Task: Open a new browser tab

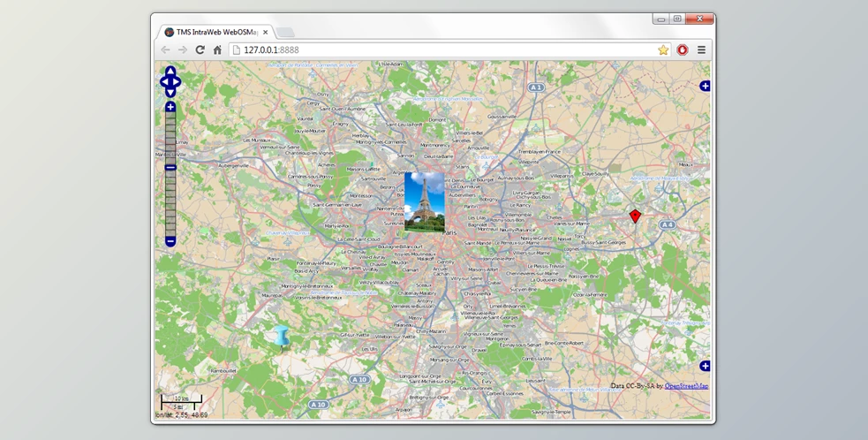Action: tap(286, 33)
